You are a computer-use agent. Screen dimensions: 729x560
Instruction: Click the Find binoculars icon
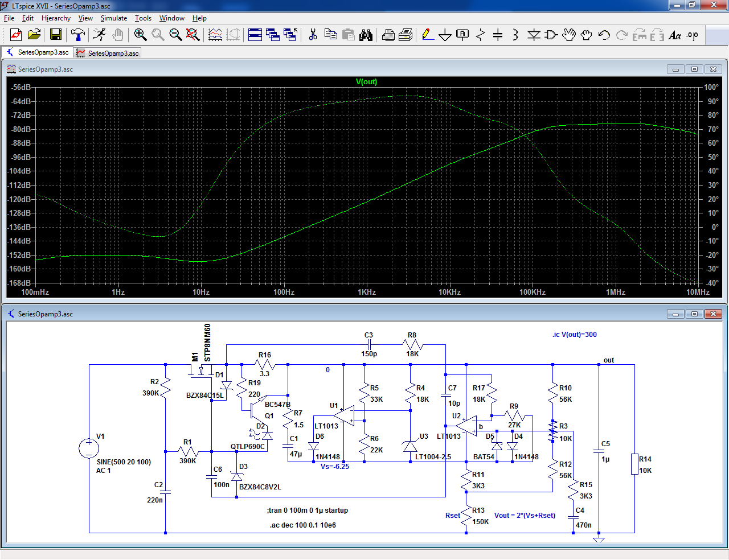coord(366,35)
